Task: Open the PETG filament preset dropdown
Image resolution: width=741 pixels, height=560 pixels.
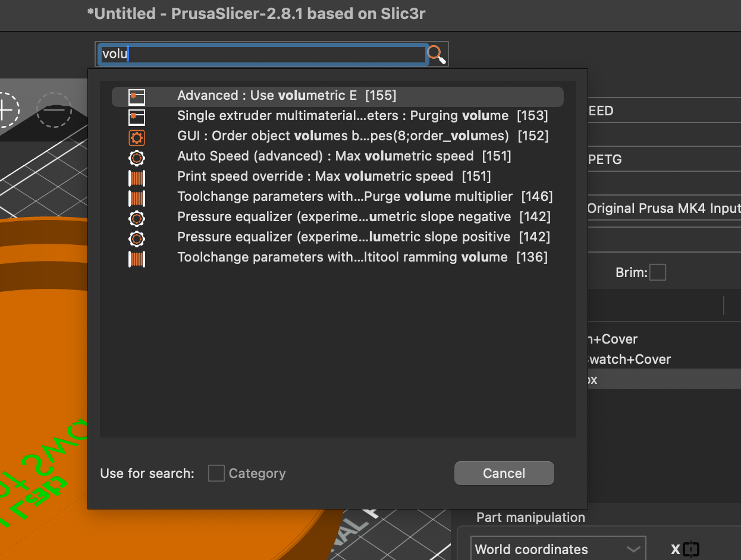Action: pos(664,160)
